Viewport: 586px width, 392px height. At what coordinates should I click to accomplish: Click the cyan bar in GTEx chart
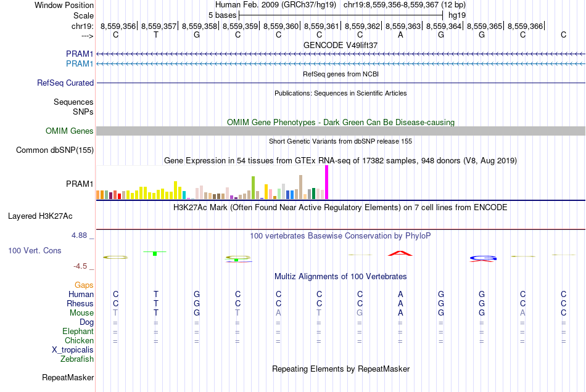[x=184, y=195]
